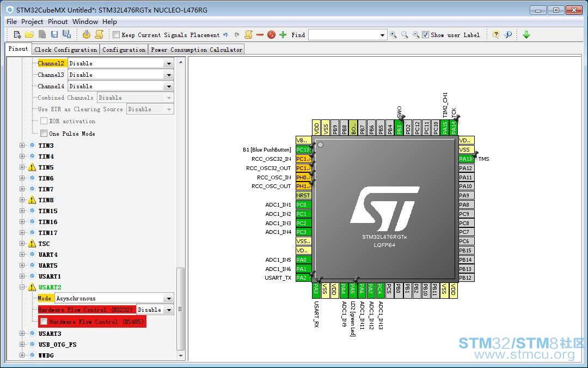Viewport: 588px width, 368px height.
Task: Open the Channel2 dropdown
Action: tap(169, 63)
